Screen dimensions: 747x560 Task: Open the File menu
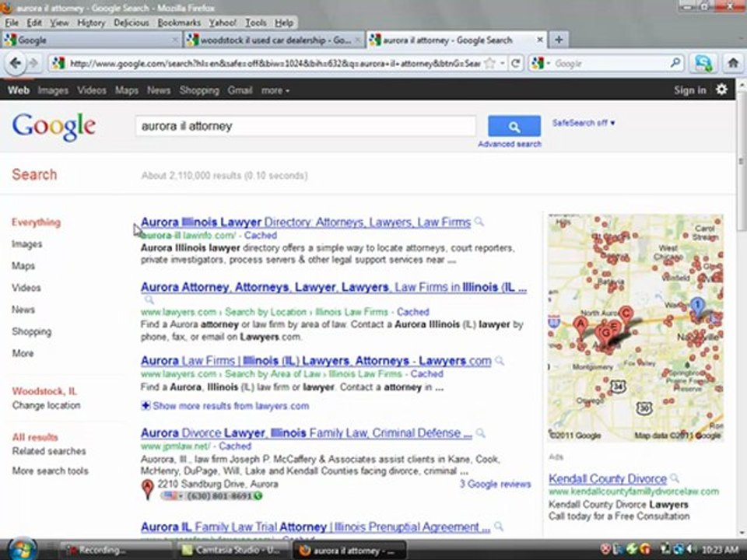click(x=12, y=23)
